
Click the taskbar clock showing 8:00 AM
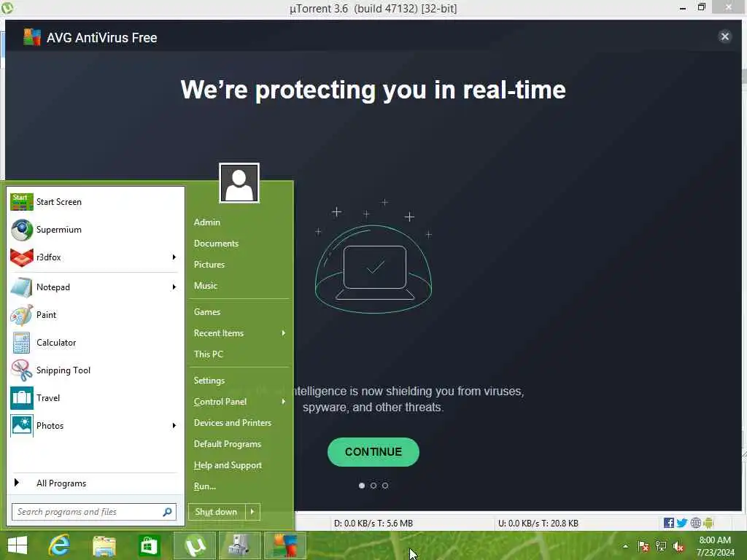715,546
